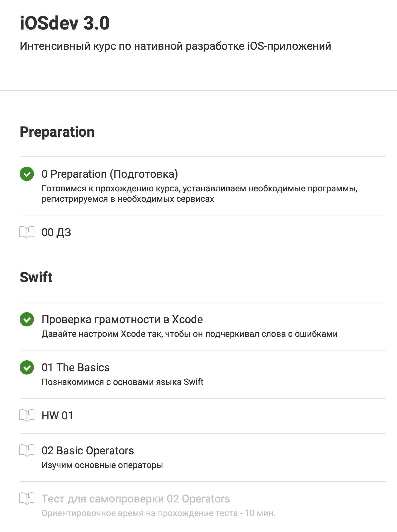Open Проверка грамотности в Xcode lesson

coord(122,320)
